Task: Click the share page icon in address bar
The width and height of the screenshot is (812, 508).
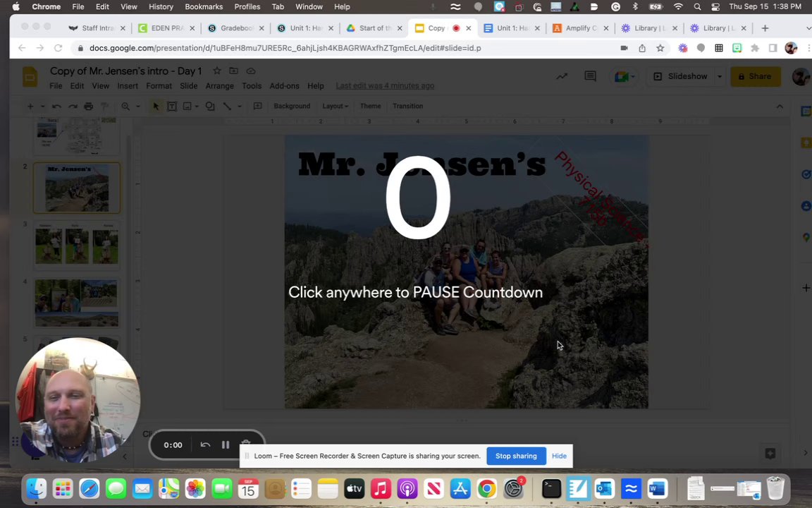Action: tap(642, 48)
